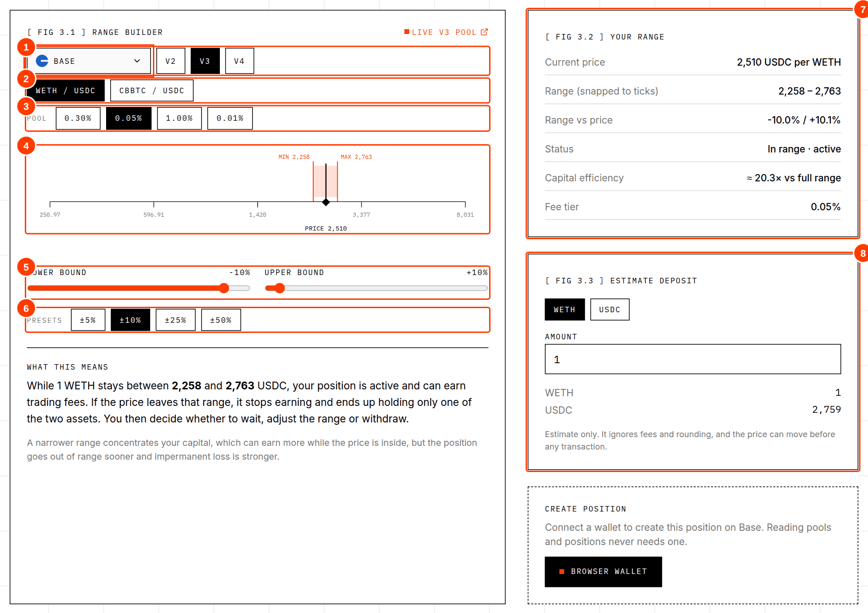Screen dimensions: 868x613
Task: Click the Base network logo icon
Action: tap(42, 61)
